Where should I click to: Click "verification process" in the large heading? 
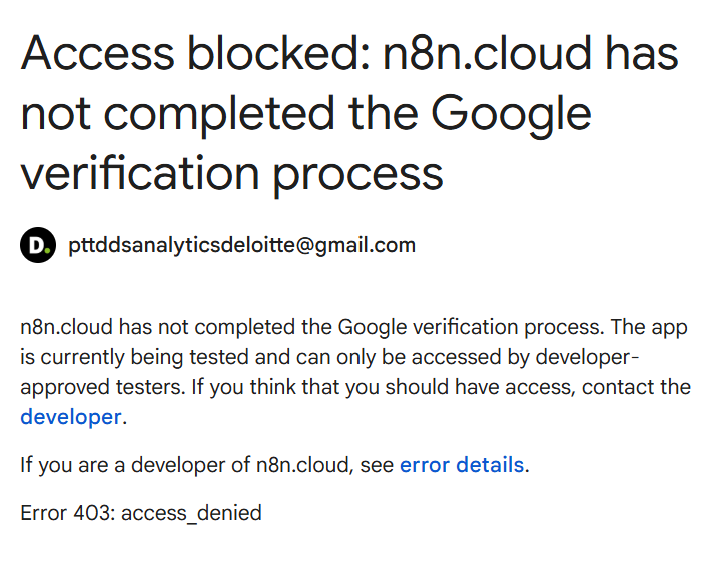point(232,174)
